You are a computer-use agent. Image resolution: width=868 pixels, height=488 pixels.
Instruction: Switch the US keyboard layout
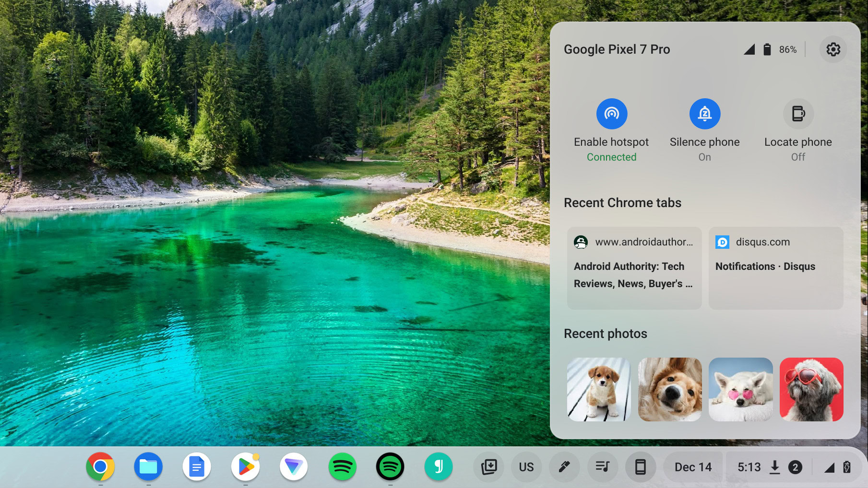click(526, 466)
